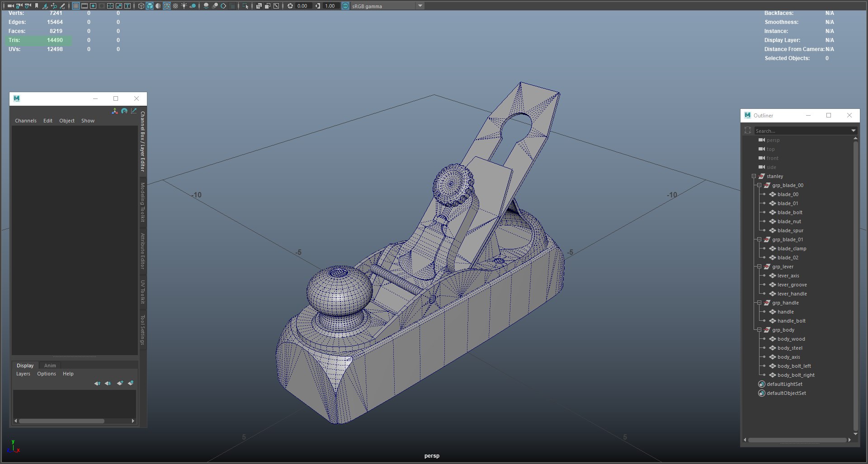Click the hyperbolic graph icon in Channel Box
This screenshot has height=464, width=868.
tap(134, 111)
